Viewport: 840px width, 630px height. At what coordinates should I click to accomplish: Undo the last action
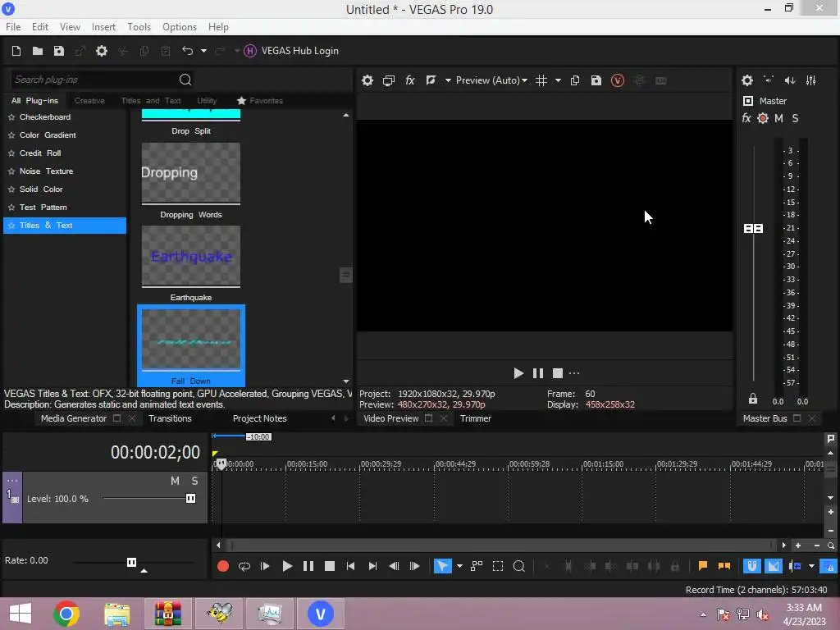[188, 51]
